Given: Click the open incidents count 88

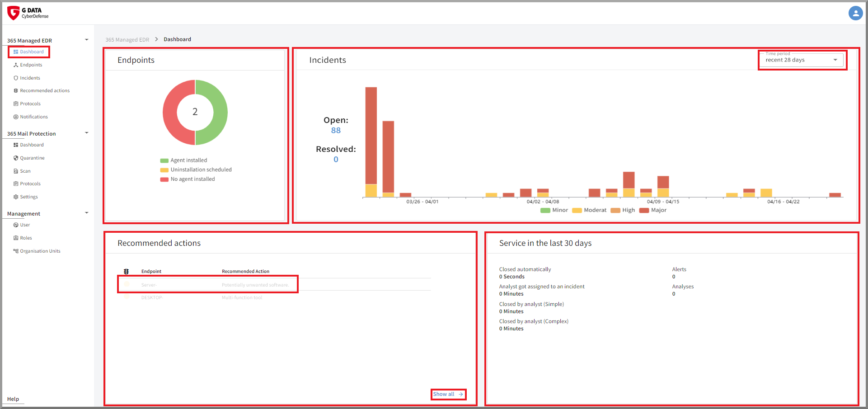Looking at the screenshot, I should click(336, 131).
